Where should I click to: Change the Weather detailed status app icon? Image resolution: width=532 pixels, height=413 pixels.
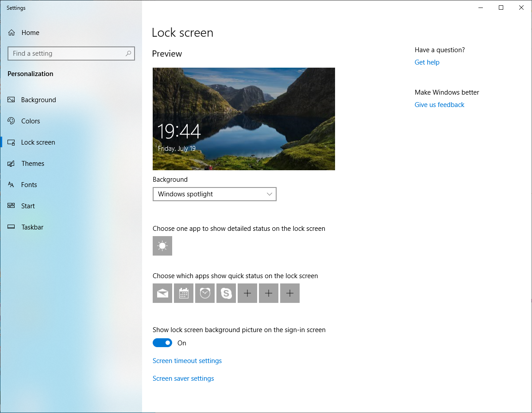click(x=162, y=246)
